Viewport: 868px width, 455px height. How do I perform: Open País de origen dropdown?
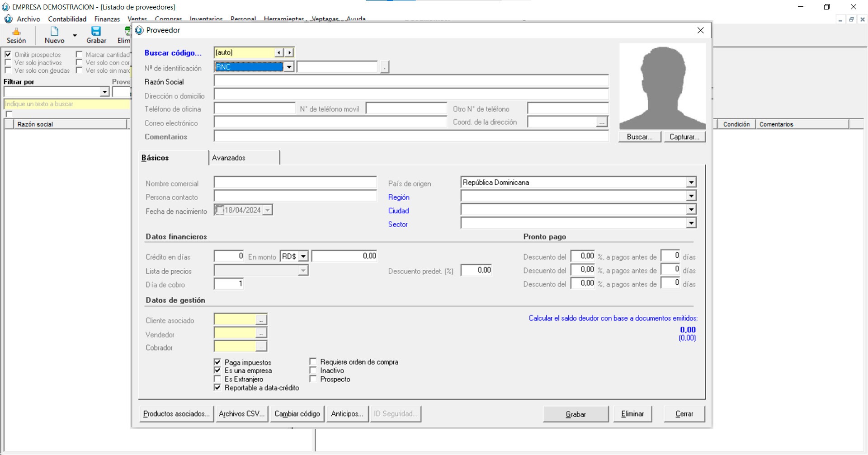pos(691,183)
